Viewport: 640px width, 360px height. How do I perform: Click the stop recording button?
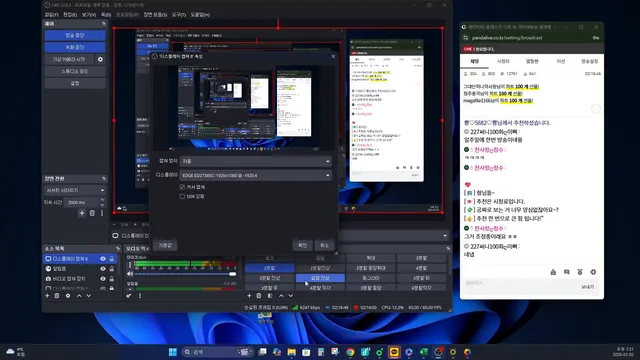tap(75, 47)
